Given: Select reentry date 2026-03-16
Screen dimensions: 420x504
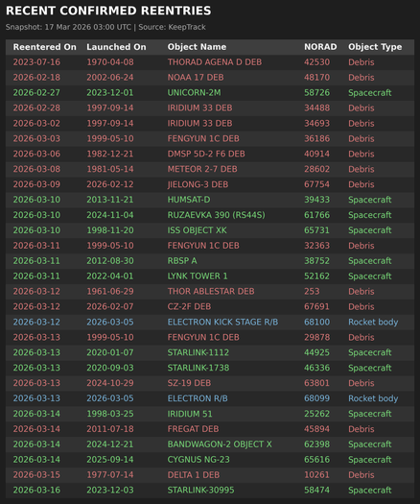Looking at the screenshot, I should pos(36,490).
